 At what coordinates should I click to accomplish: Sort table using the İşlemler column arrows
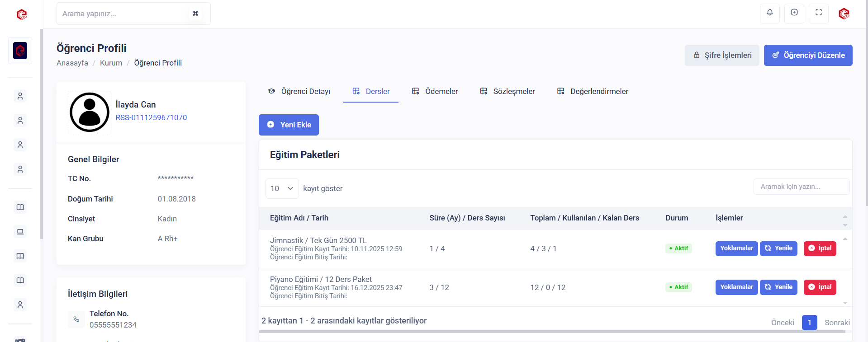(x=844, y=220)
